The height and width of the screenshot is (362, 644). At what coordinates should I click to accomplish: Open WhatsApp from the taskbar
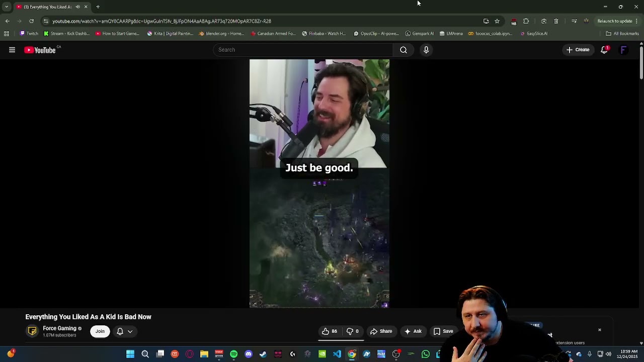coord(426,354)
